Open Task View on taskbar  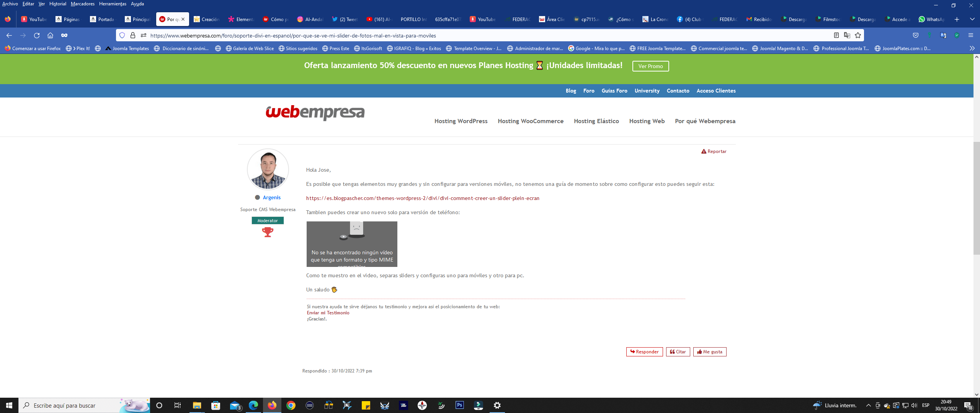(178, 405)
